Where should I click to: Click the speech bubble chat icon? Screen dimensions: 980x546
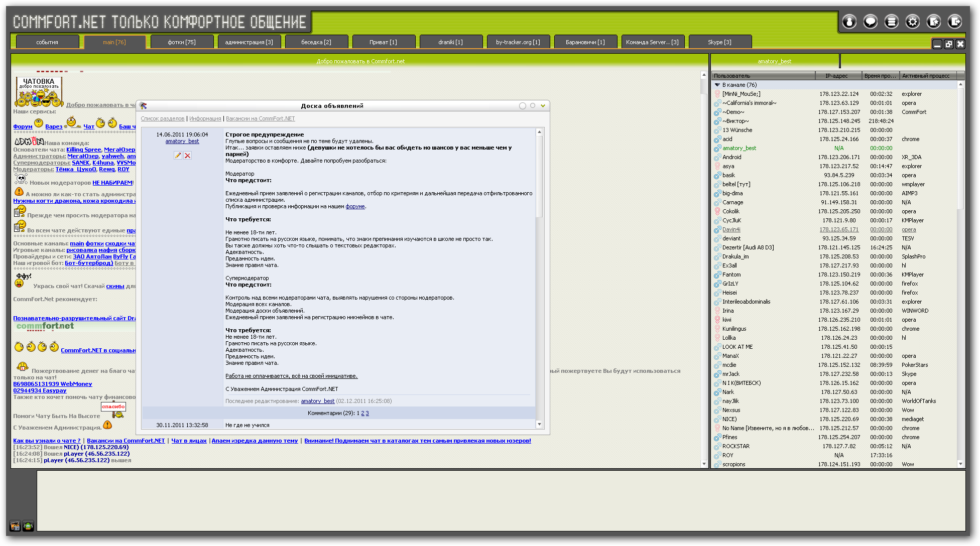pyautogui.click(x=870, y=22)
